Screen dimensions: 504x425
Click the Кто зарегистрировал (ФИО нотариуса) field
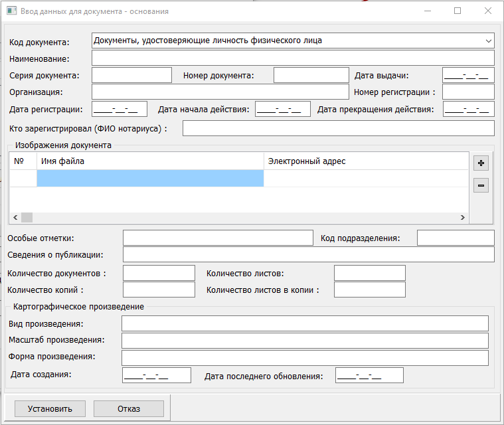tap(338, 128)
